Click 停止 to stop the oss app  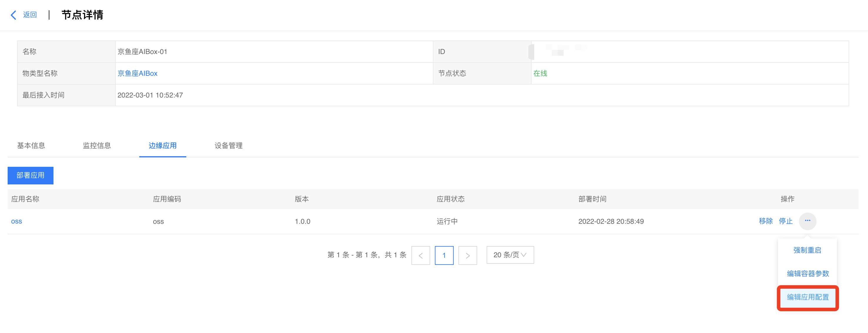point(785,221)
